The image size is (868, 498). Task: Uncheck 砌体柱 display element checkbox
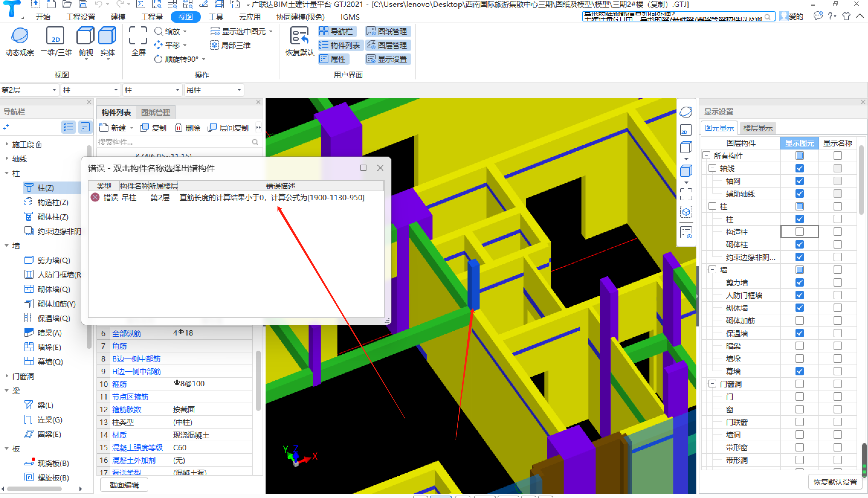coord(800,244)
